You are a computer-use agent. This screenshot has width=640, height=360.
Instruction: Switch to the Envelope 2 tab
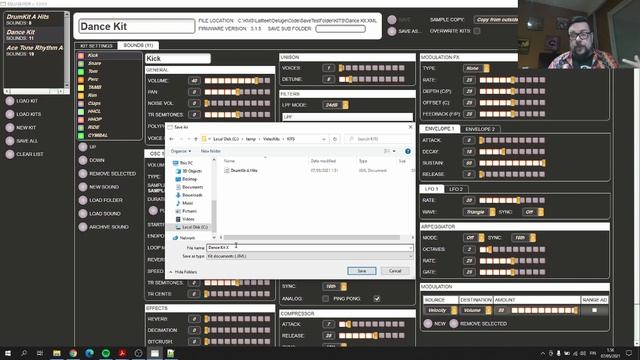(480, 129)
